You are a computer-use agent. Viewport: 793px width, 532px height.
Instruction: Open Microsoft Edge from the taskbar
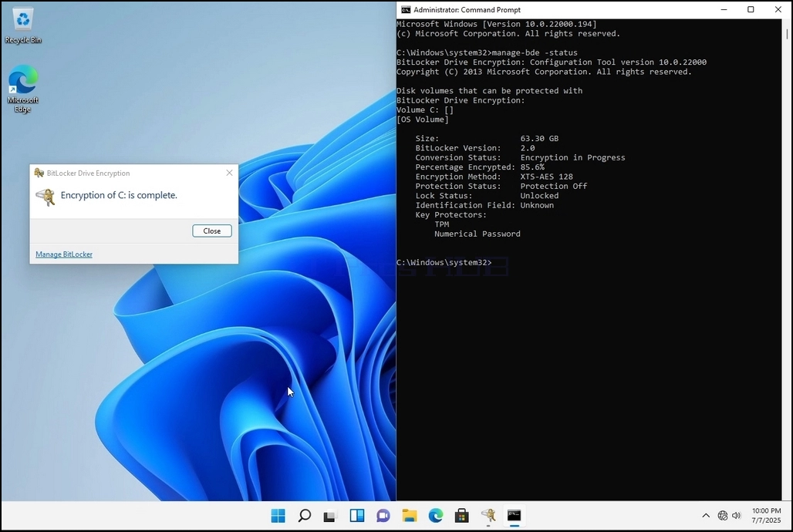point(436,515)
